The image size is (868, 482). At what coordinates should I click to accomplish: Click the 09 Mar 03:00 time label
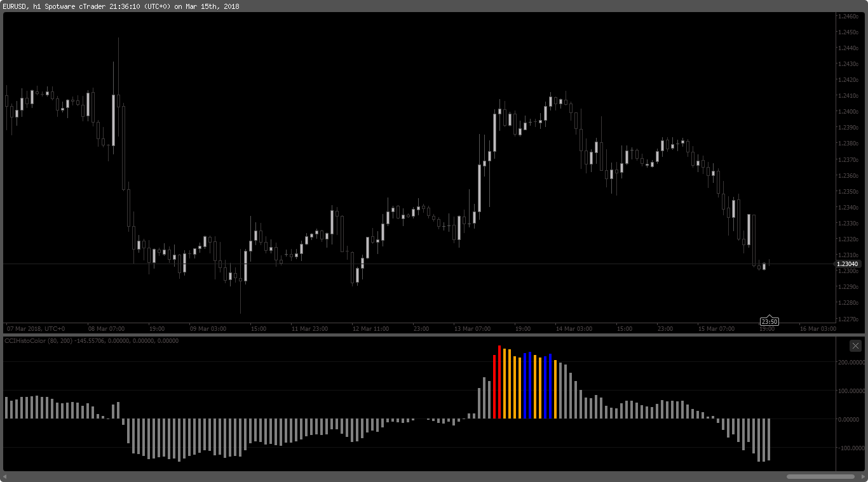tap(208, 329)
